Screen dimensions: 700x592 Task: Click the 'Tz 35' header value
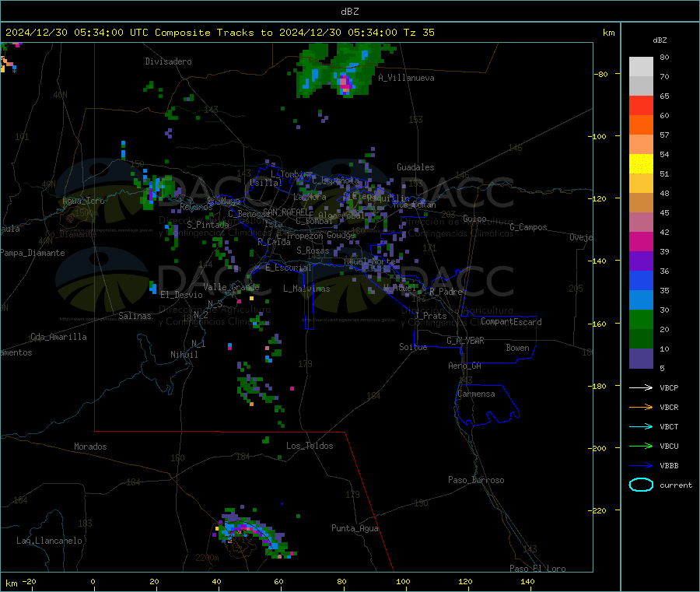[x=419, y=33]
